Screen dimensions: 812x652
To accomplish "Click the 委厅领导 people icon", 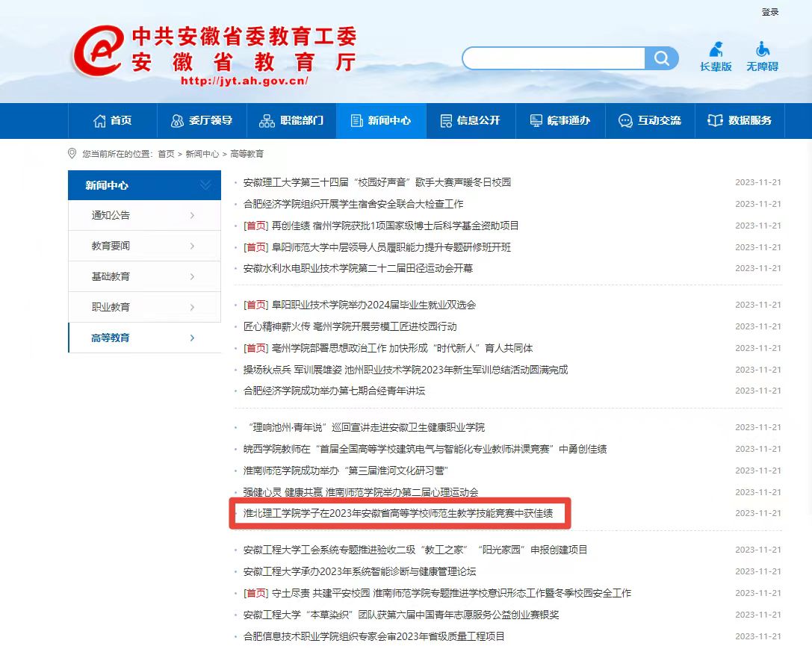I will coord(177,121).
